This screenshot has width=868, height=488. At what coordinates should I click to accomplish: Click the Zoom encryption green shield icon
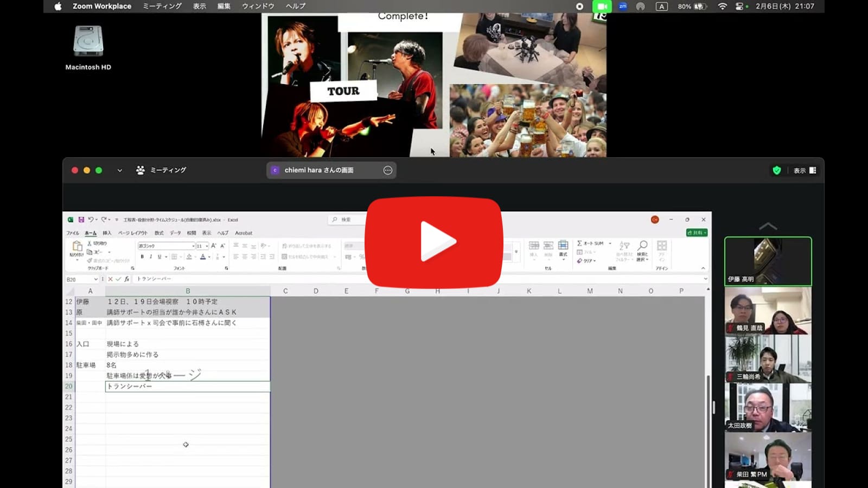777,170
